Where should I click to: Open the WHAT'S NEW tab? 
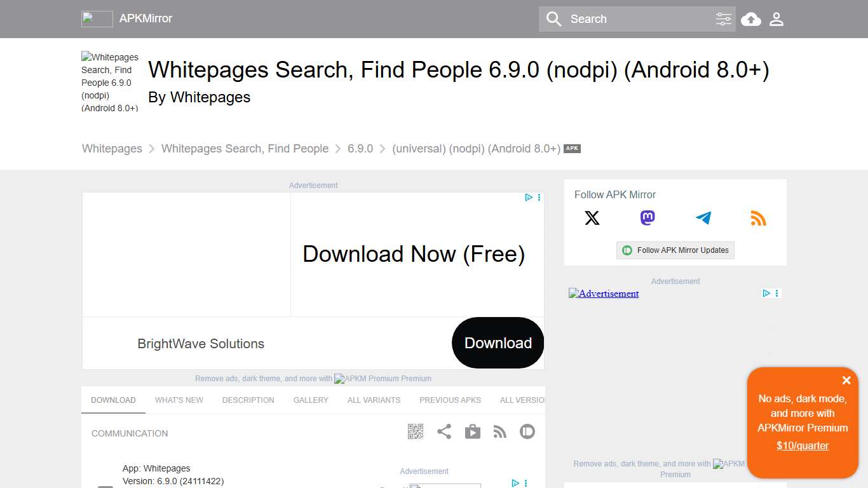(x=179, y=400)
